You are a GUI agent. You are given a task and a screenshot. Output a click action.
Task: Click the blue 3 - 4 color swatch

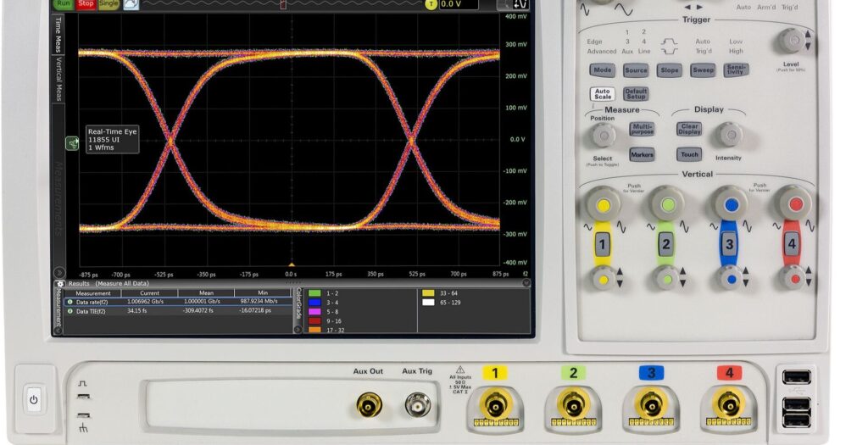pyautogui.click(x=314, y=303)
